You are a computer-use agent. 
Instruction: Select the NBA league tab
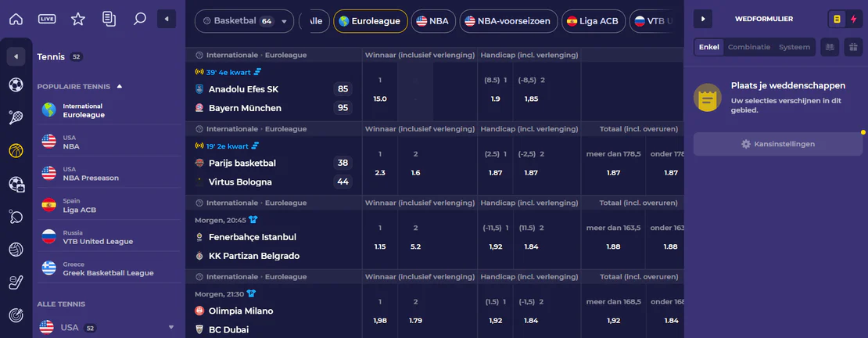pos(433,21)
